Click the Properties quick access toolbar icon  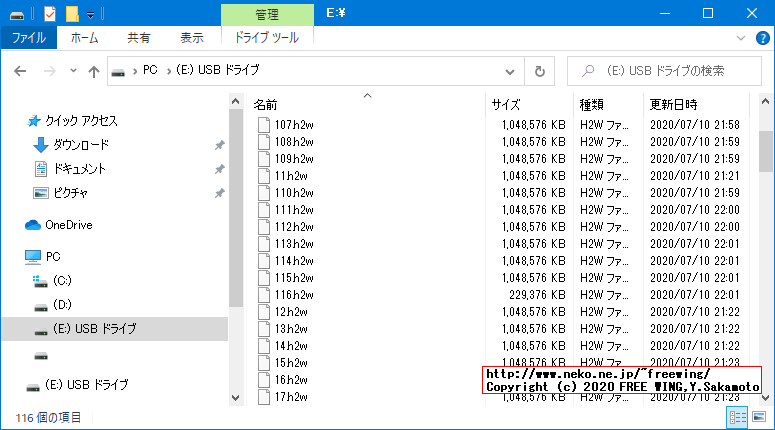pyautogui.click(x=50, y=14)
